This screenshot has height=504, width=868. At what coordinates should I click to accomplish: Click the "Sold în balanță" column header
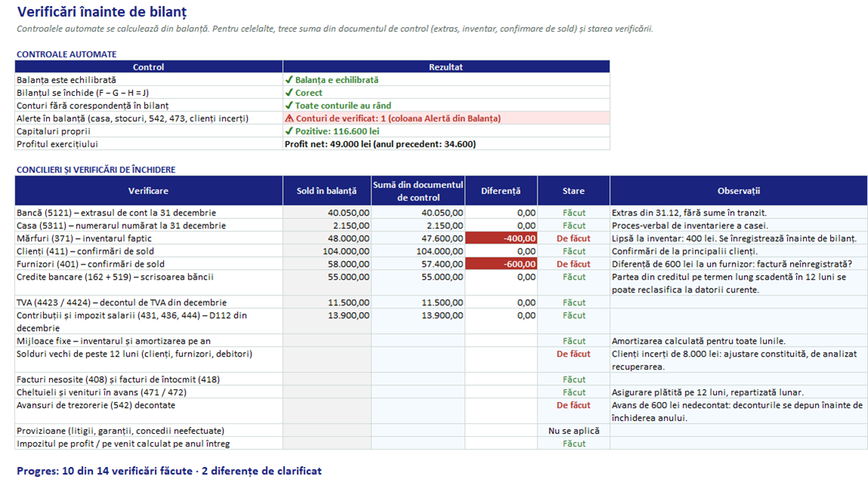pos(327,191)
